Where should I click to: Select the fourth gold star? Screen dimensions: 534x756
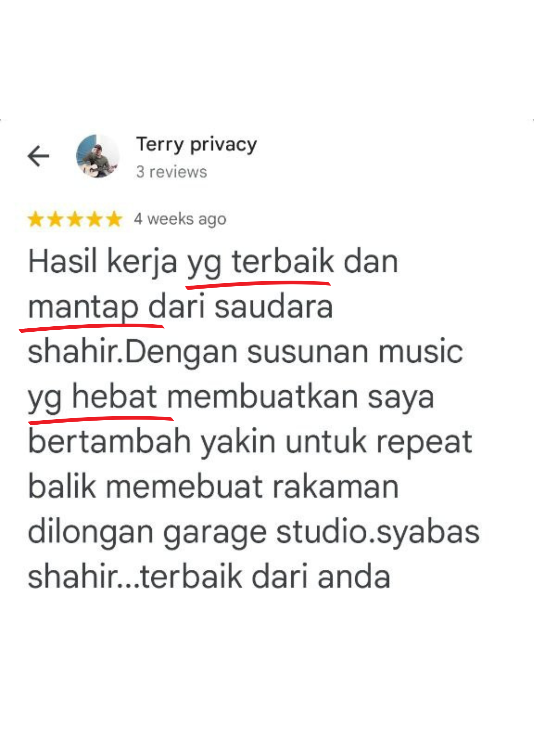pyautogui.click(x=95, y=219)
